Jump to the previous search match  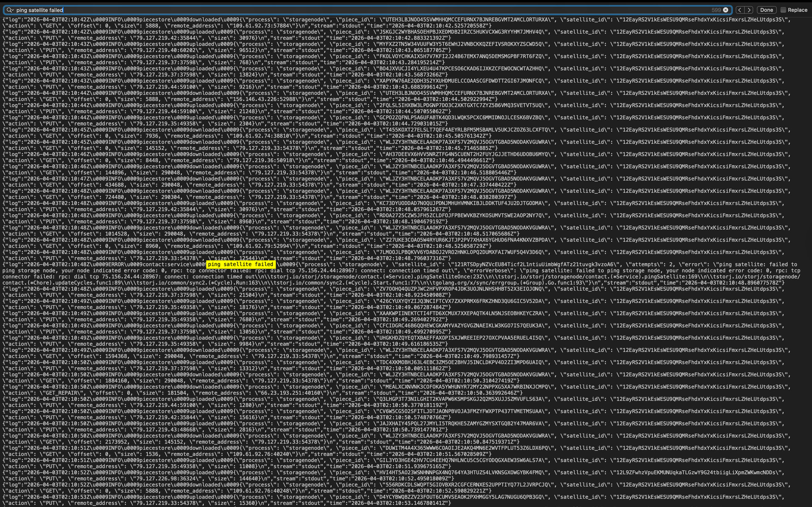point(740,10)
